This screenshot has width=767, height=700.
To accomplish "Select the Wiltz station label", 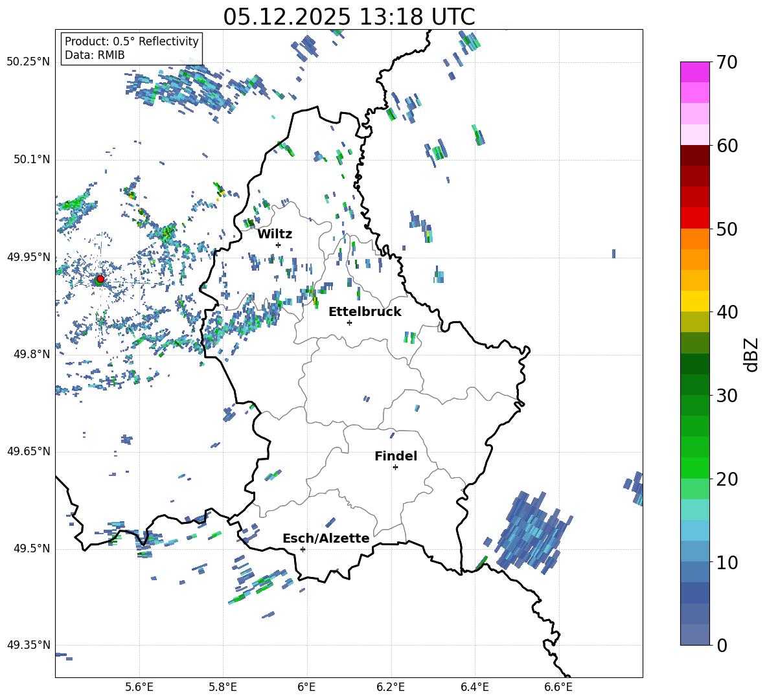I will (x=275, y=234).
